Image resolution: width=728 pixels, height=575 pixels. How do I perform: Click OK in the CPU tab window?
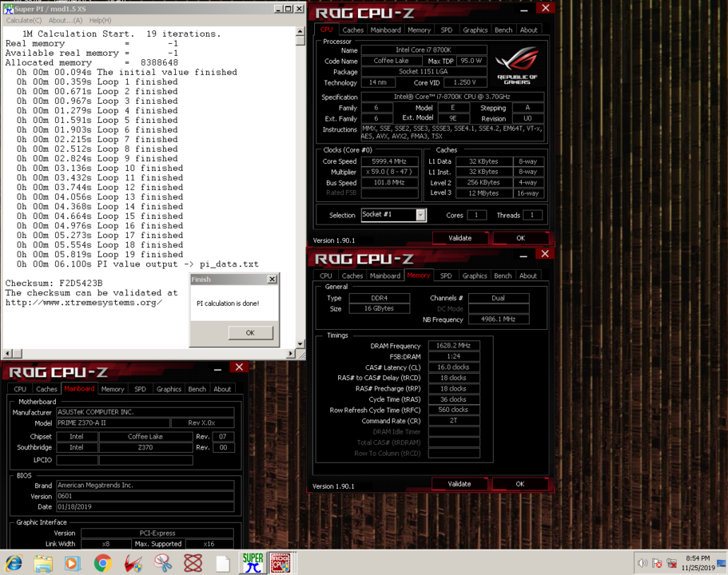point(520,238)
